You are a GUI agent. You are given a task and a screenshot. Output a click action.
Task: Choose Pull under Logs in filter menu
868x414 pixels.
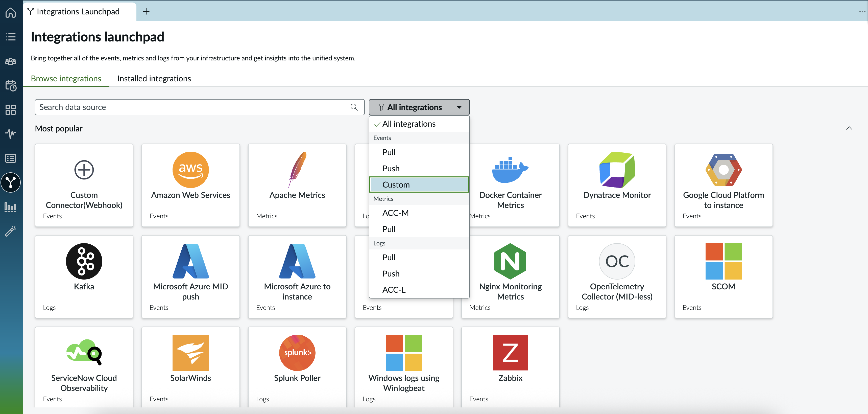click(x=419, y=257)
